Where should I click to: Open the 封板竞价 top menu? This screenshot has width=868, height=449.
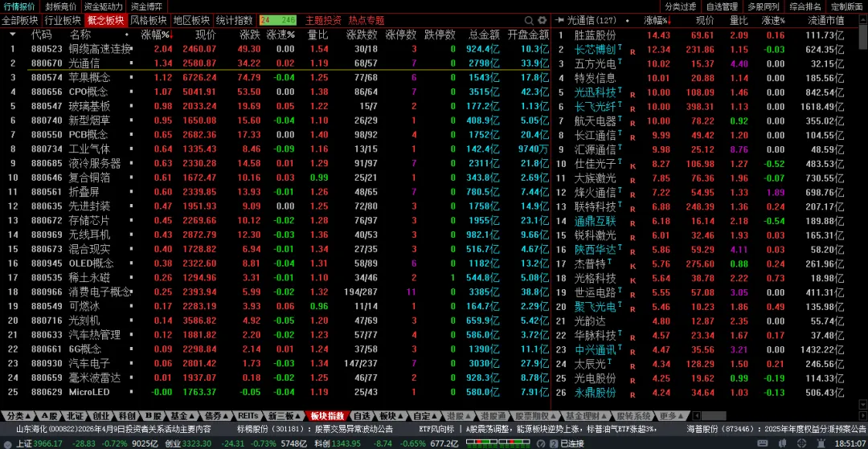60,6
